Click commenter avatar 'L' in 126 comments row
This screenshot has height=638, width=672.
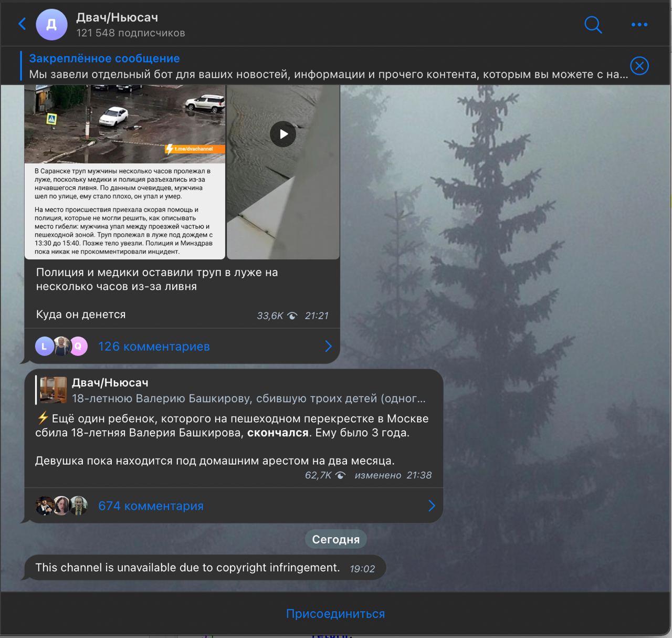point(45,347)
